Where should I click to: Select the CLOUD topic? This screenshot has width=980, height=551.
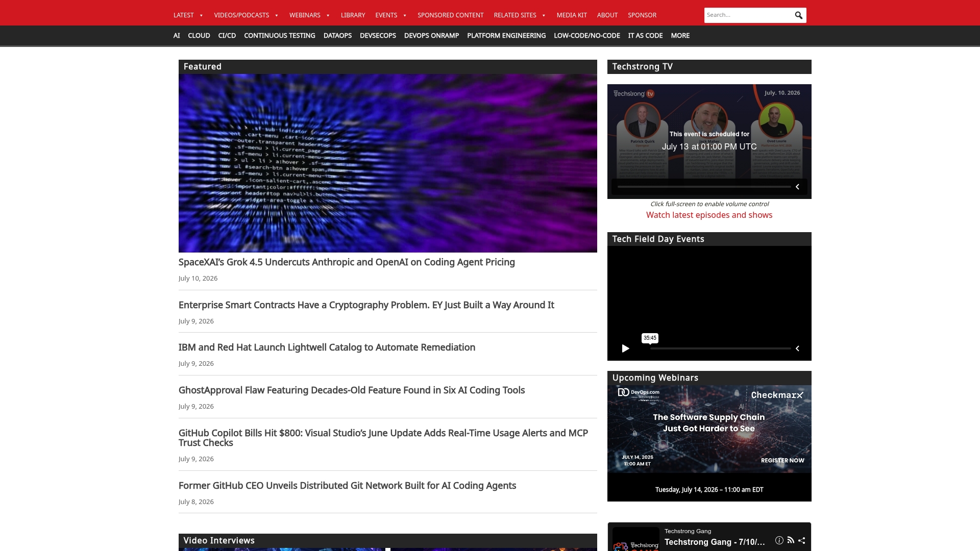199,36
